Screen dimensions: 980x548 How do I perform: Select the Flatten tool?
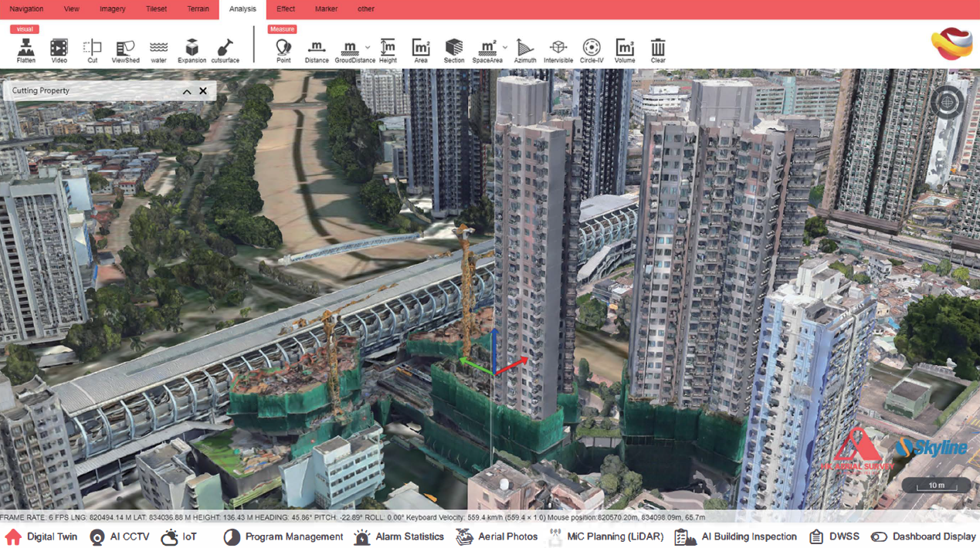tap(26, 49)
